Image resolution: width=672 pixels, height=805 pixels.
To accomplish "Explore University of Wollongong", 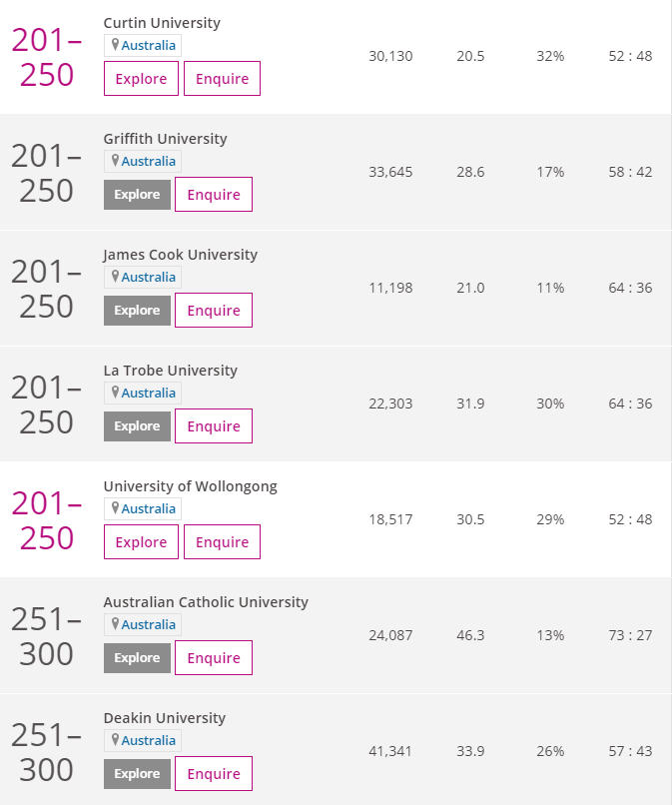I will [x=141, y=541].
